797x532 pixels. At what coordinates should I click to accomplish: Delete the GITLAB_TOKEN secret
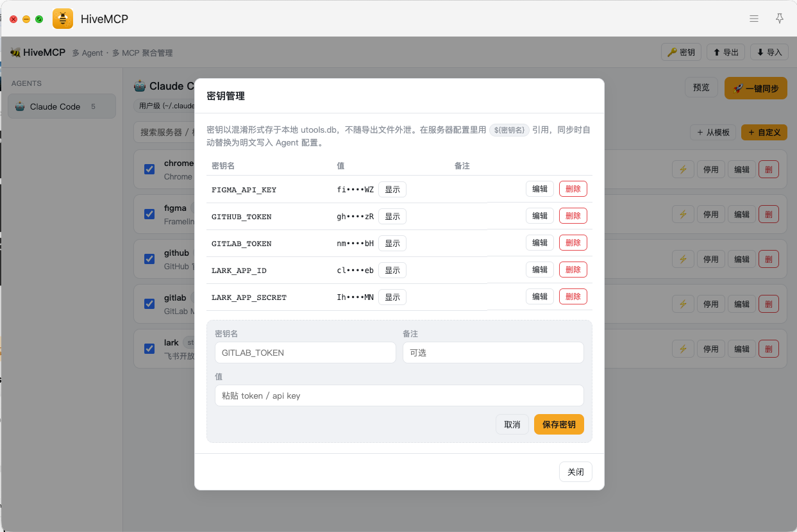click(x=573, y=243)
